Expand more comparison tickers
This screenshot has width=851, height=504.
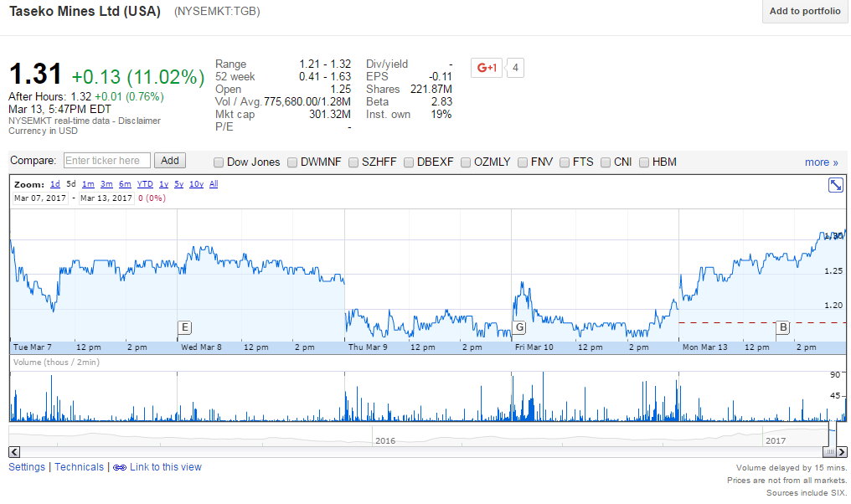point(821,162)
